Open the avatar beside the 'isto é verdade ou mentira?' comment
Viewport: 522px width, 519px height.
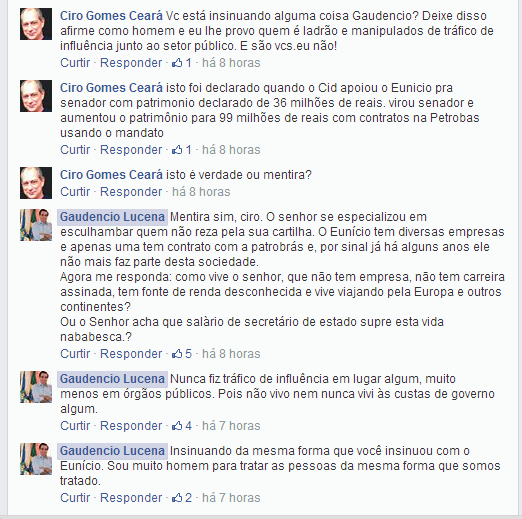coord(36,183)
